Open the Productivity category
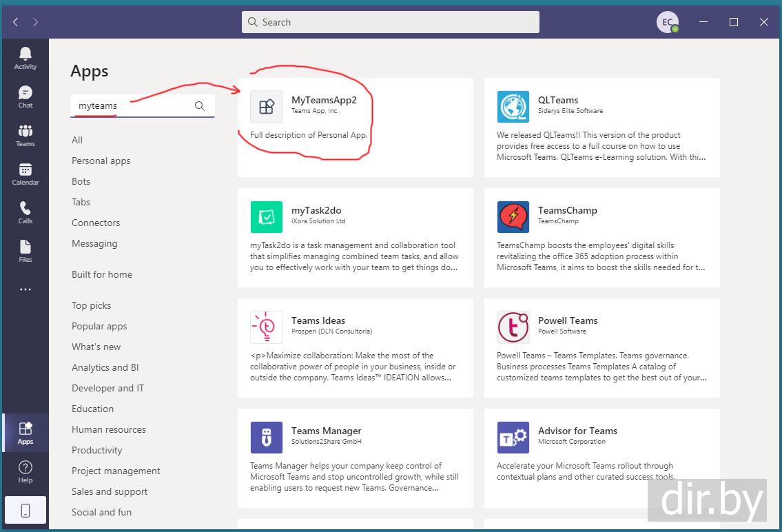The image size is (782, 532). (x=96, y=450)
